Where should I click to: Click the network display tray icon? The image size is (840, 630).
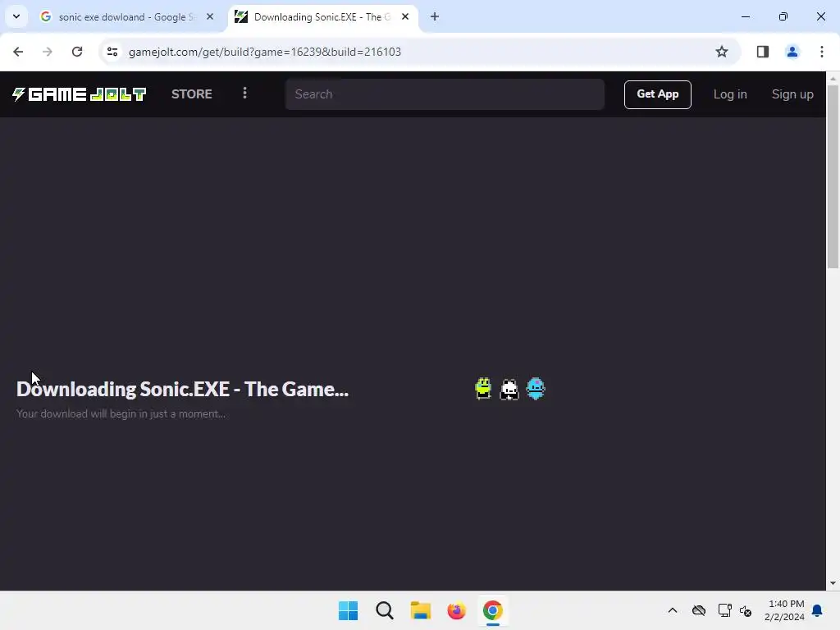point(724,610)
